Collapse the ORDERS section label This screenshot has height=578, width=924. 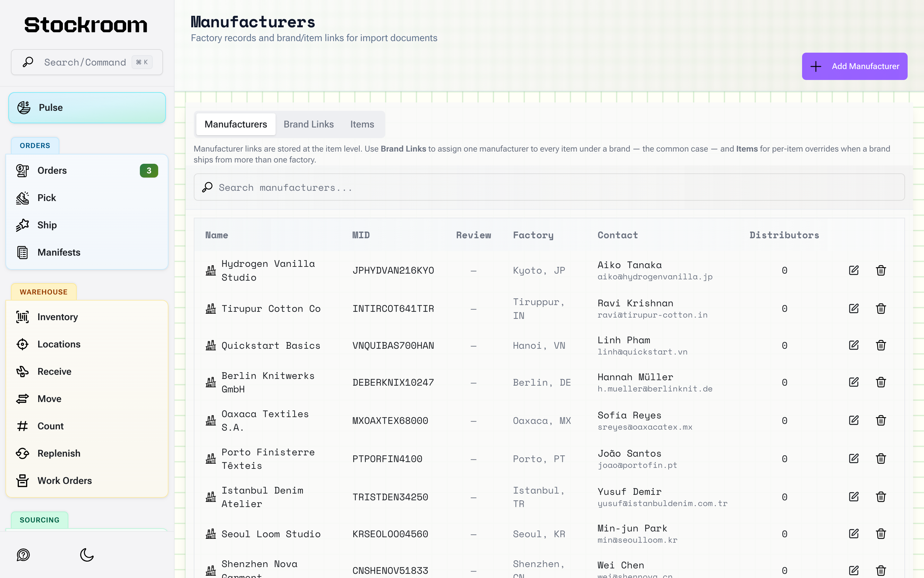[35, 146]
